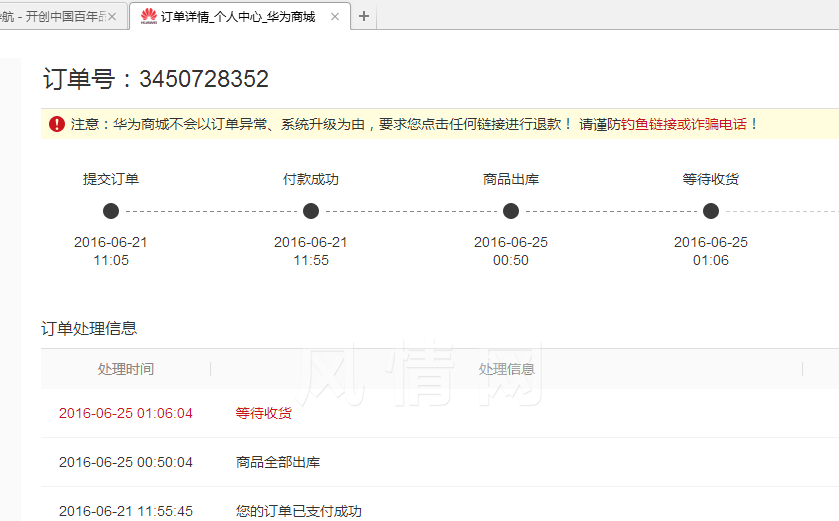Click the 2016-06-25 00:50 timestamp
This screenshot has width=839, height=521.
click(x=511, y=251)
